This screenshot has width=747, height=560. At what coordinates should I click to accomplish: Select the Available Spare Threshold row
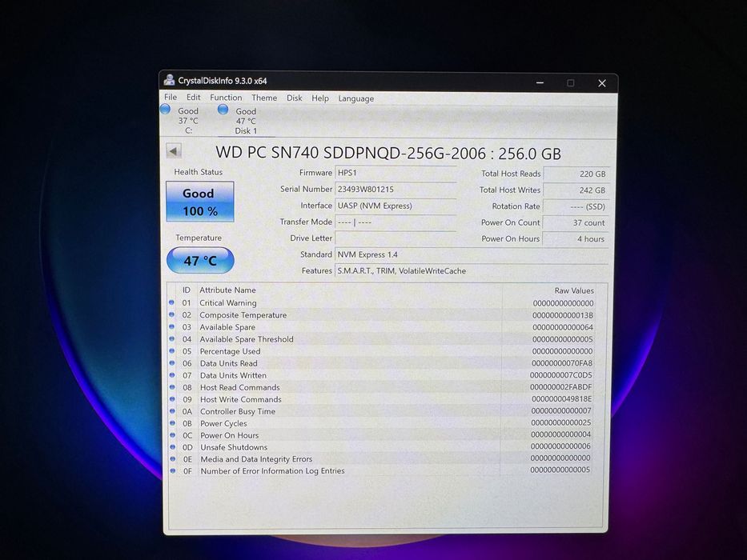tap(382, 339)
